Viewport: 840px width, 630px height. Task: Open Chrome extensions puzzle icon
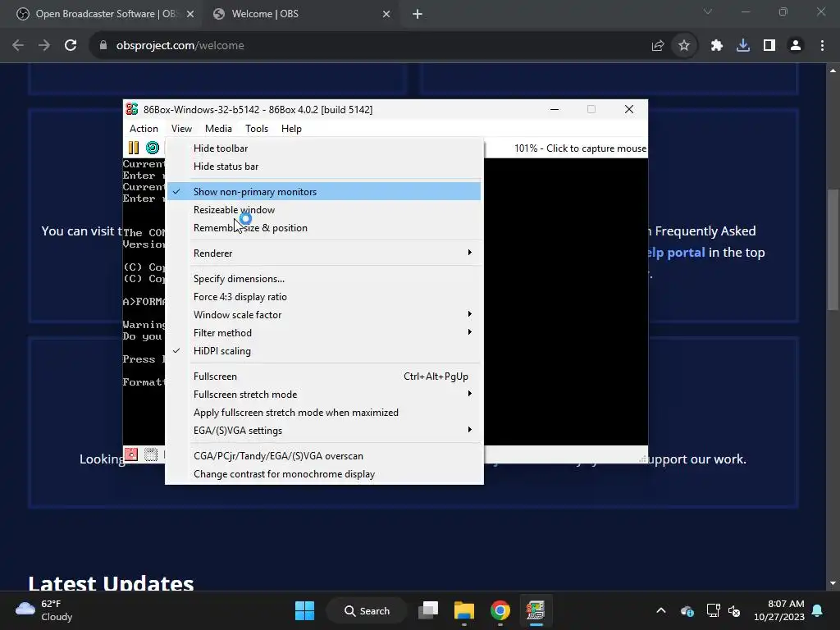click(x=717, y=46)
